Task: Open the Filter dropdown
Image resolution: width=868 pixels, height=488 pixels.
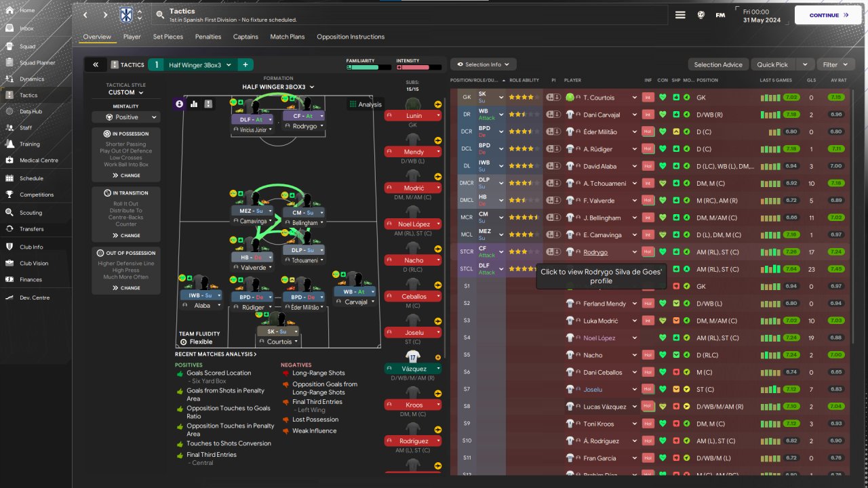Action: [836, 64]
